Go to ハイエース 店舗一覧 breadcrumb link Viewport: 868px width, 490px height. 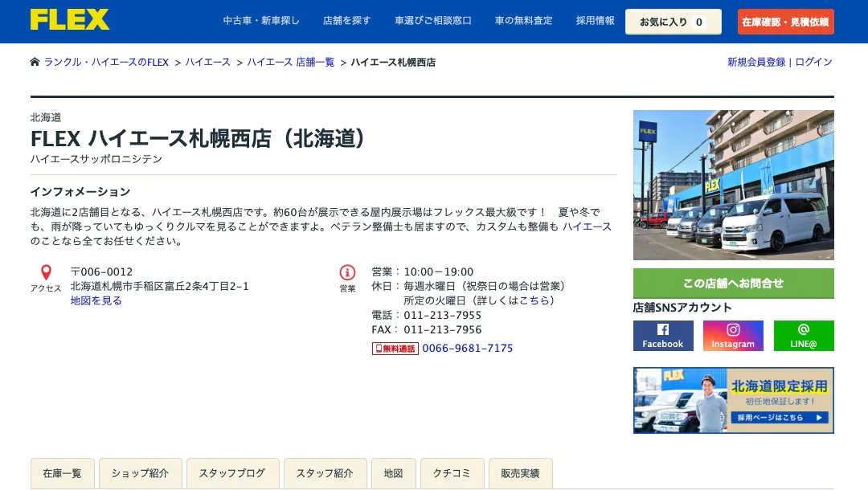291,62
